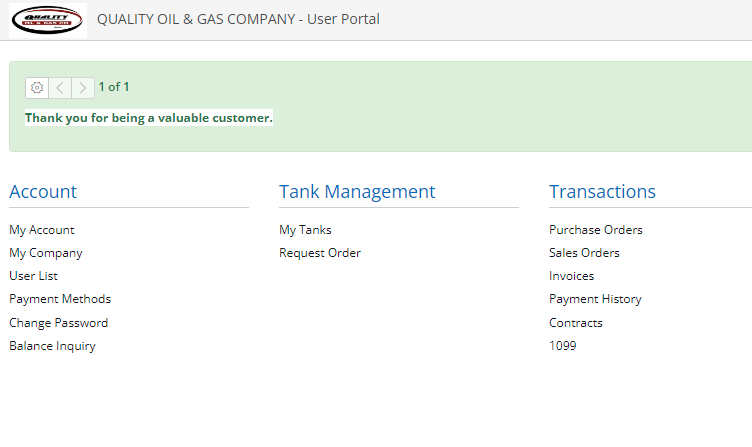752x447 pixels.
Task: View the User List
Action: coord(34,276)
